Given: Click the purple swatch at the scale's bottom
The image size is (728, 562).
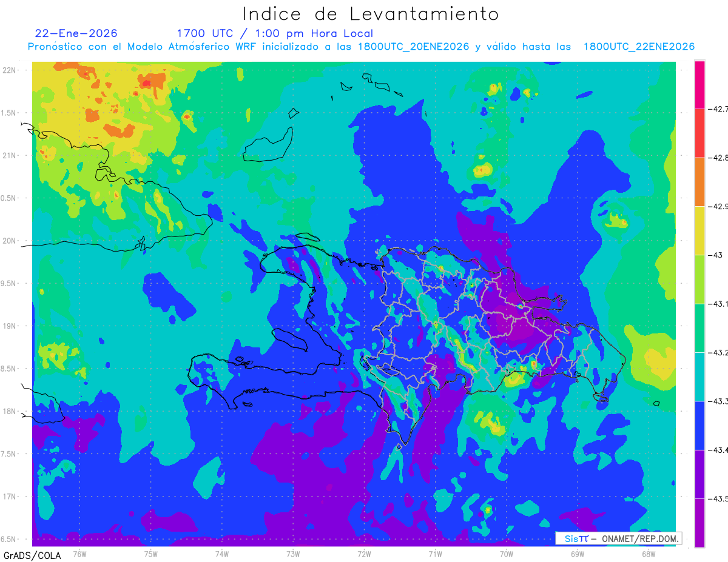Looking at the screenshot, I should 699,523.
